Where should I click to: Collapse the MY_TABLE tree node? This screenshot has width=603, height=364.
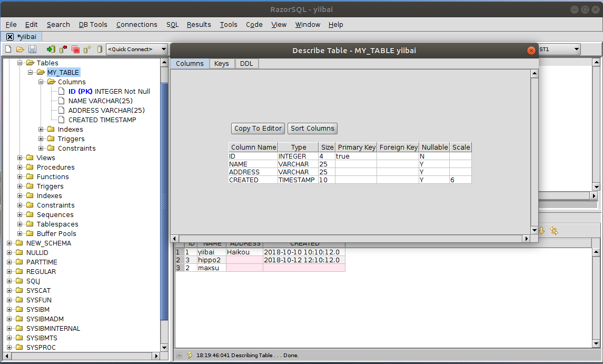(30, 72)
